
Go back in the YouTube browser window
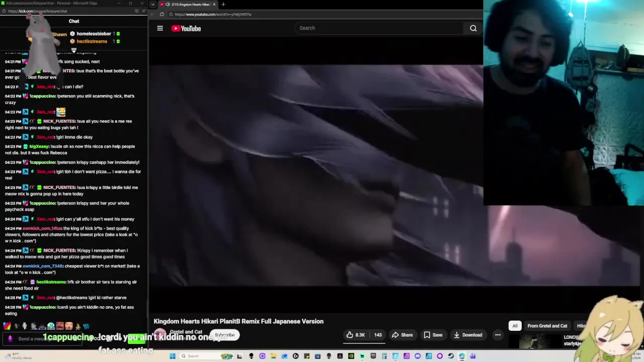point(153,14)
